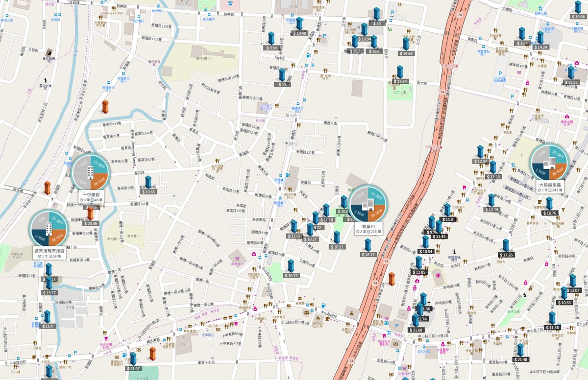Open the $18.76 building marker

pyautogui.click(x=550, y=203)
